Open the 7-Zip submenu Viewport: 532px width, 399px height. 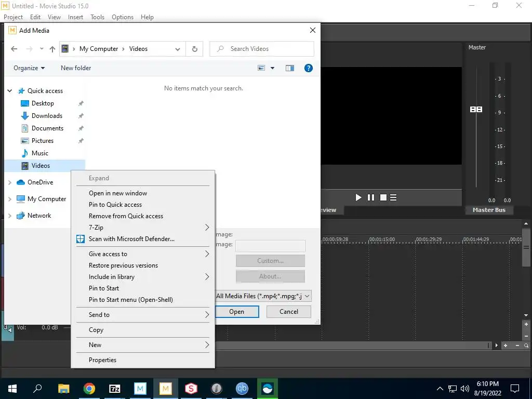point(143,228)
